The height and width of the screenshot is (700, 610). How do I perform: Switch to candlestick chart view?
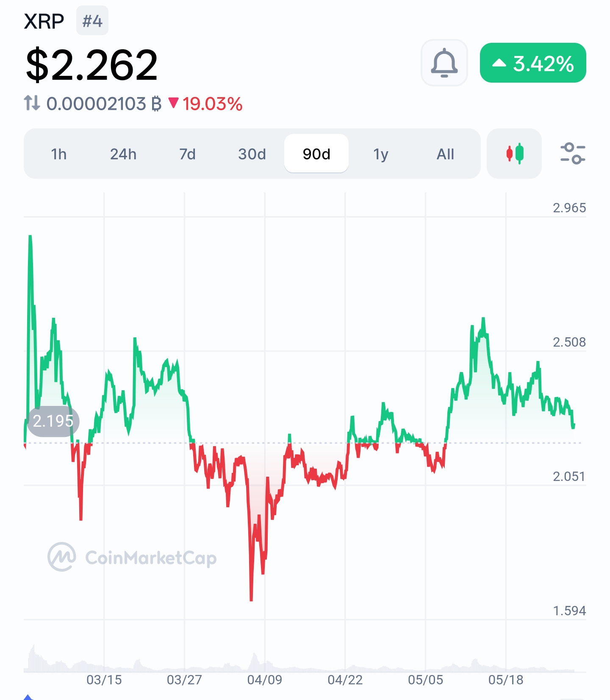[x=514, y=153]
